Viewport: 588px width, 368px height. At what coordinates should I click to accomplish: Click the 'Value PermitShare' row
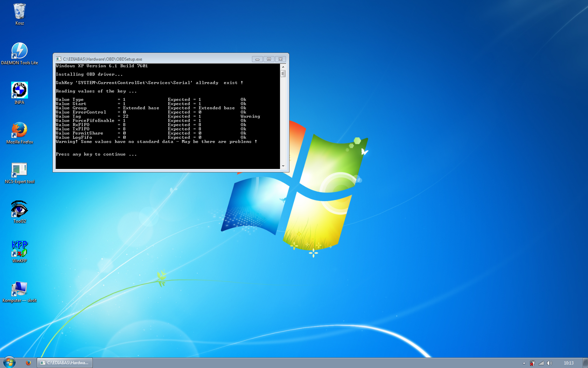[x=151, y=133]
